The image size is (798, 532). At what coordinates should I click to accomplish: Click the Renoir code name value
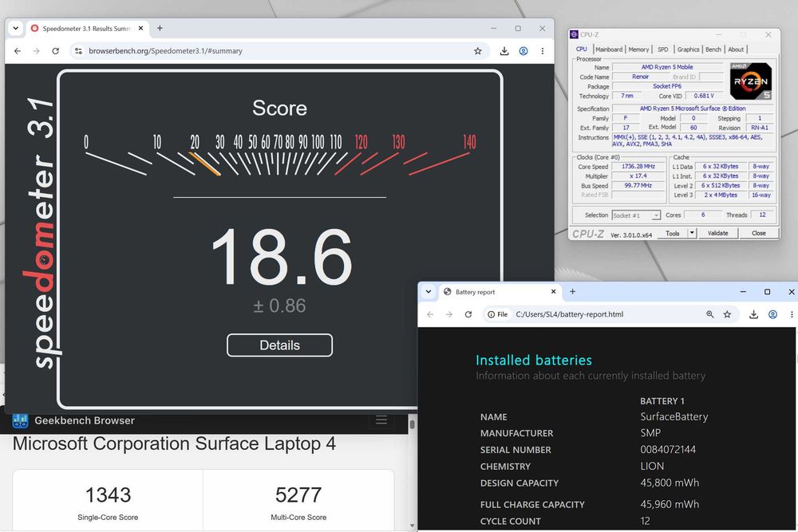tap(640, 77)
